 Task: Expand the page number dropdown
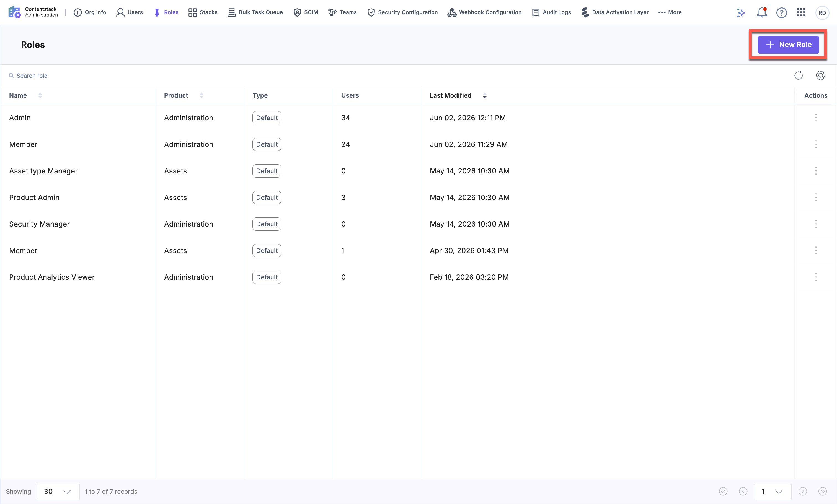(773, 492)
